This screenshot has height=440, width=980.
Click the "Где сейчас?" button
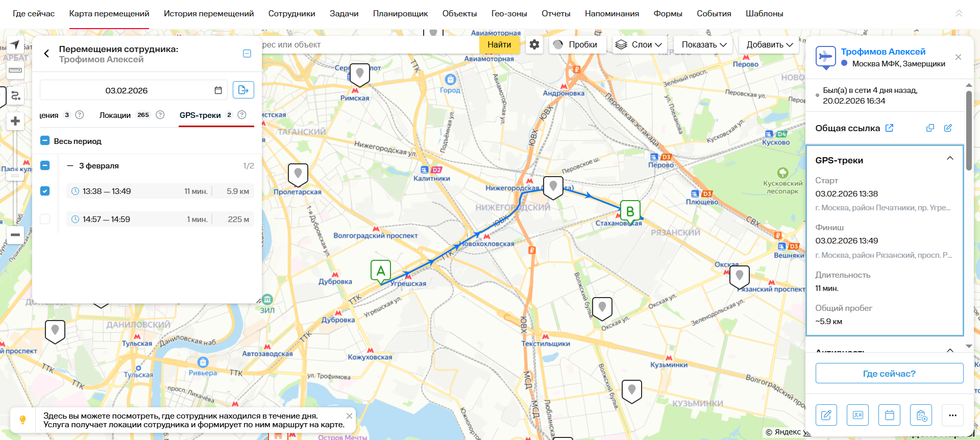[889, 374]
